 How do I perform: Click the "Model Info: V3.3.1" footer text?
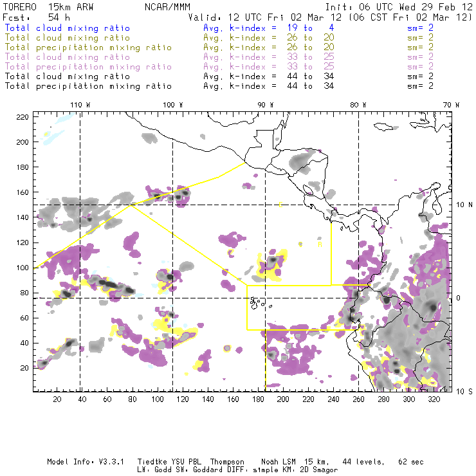[x=86, y=462]
